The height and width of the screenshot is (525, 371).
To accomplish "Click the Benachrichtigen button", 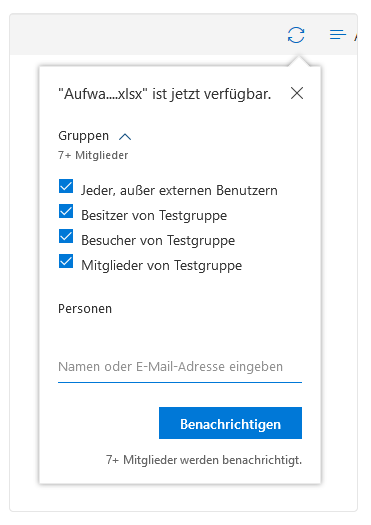I will (x=230, y=423).
